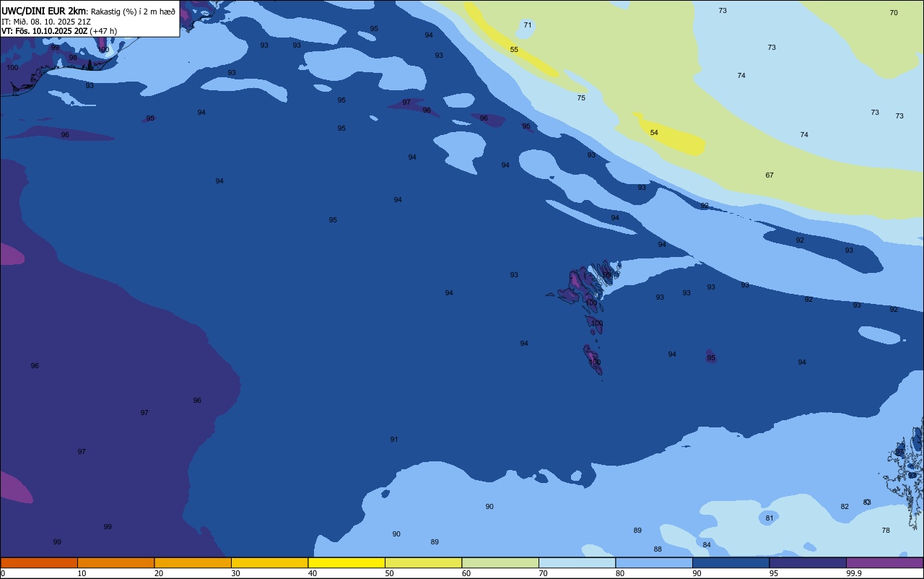924x579 pixels.
Task: Click the '95' tick label on the legend bar
Action: coord(774,573)
